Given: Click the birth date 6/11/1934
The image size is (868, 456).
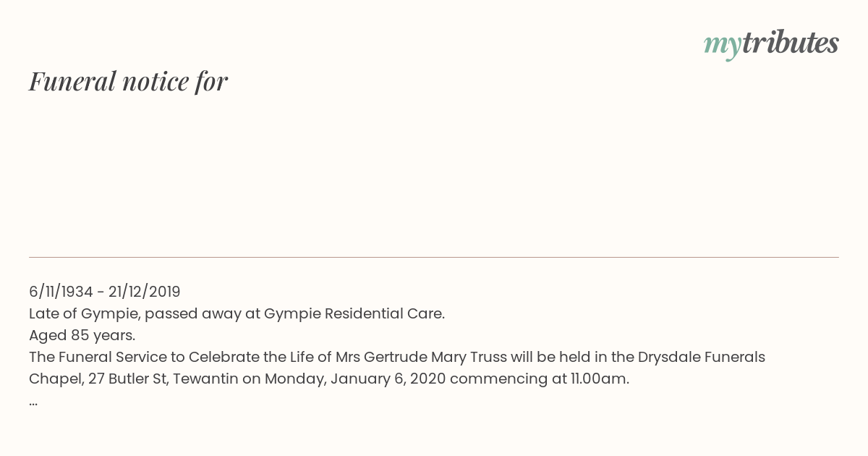Looking at the screenshot, I should coord(61,292).
